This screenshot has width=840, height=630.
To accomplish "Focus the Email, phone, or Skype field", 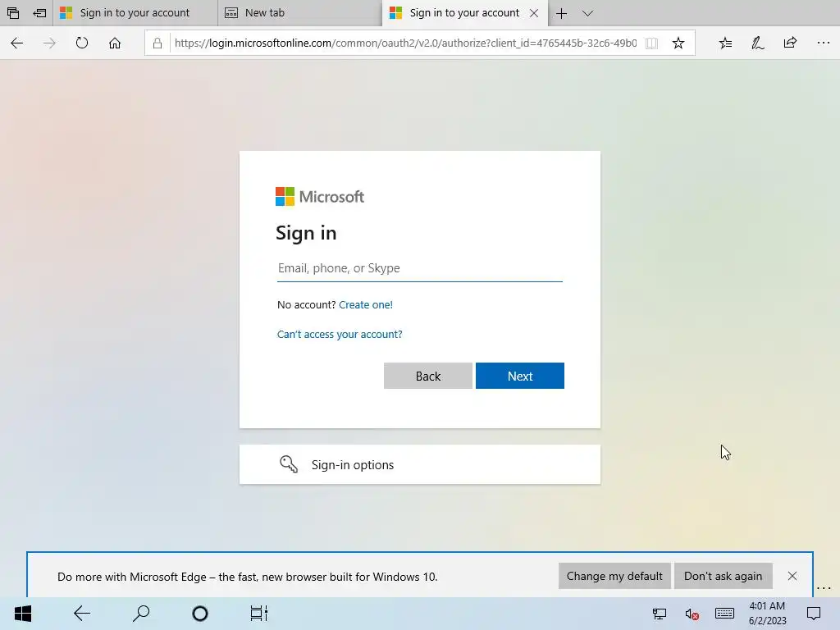I will 420,268.
